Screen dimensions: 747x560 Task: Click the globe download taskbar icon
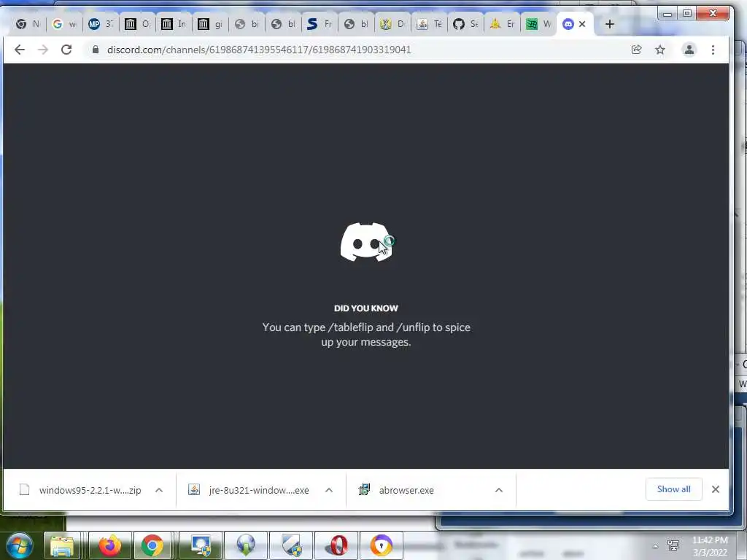point(246,545)
